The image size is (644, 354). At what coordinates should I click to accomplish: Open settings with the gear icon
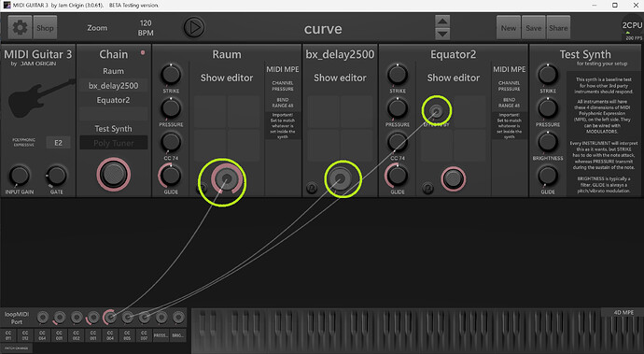pos(20,27)
